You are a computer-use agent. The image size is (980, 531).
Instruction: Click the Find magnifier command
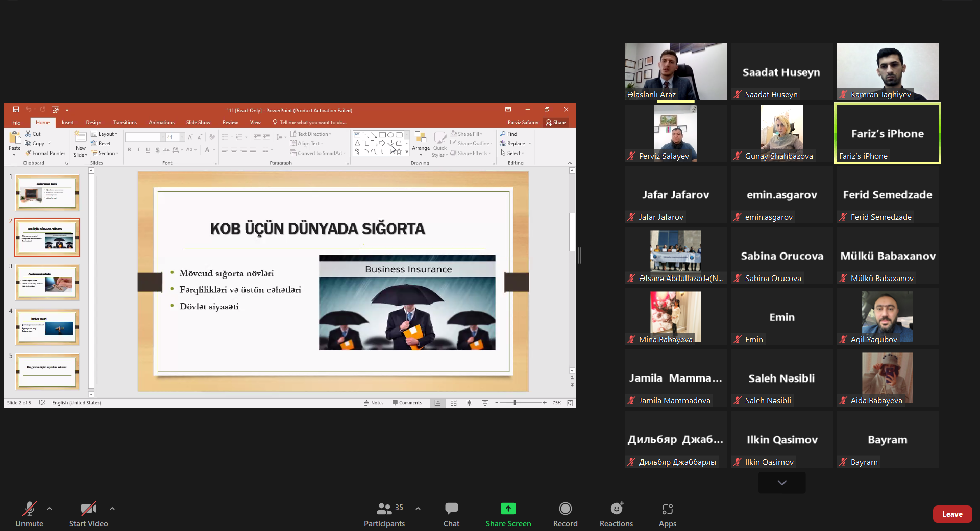(508, 134)
